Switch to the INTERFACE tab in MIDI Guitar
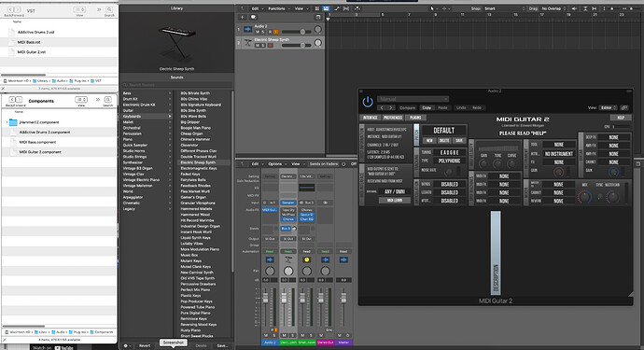Viewport: 644px width, 350px height. (370, 118)
